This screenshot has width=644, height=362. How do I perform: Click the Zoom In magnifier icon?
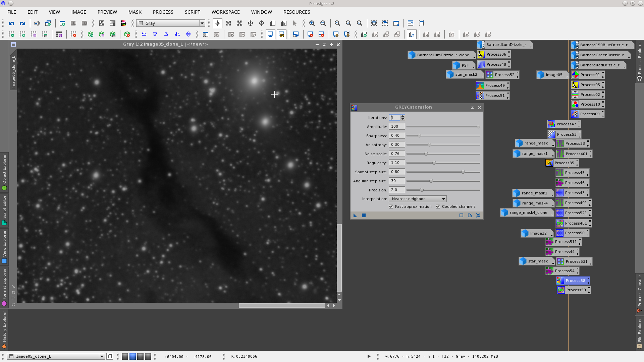coord(312,23)
